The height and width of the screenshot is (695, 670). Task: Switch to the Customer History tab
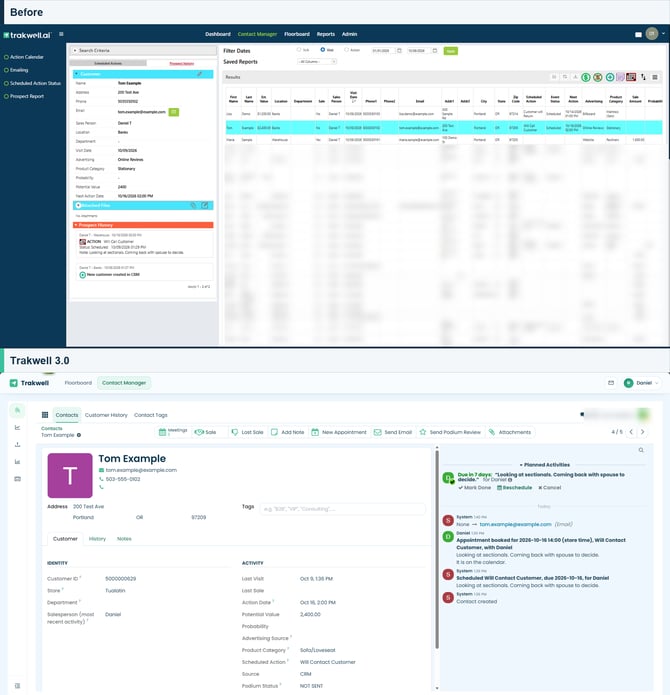coord(106,415)
